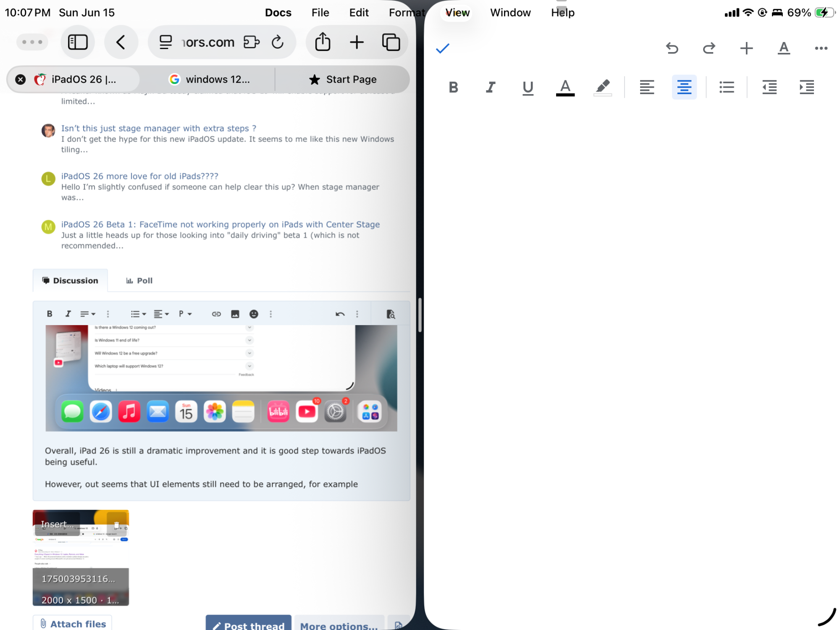840x630 pixels.
Task: Open the File menu
Action: 320,13
